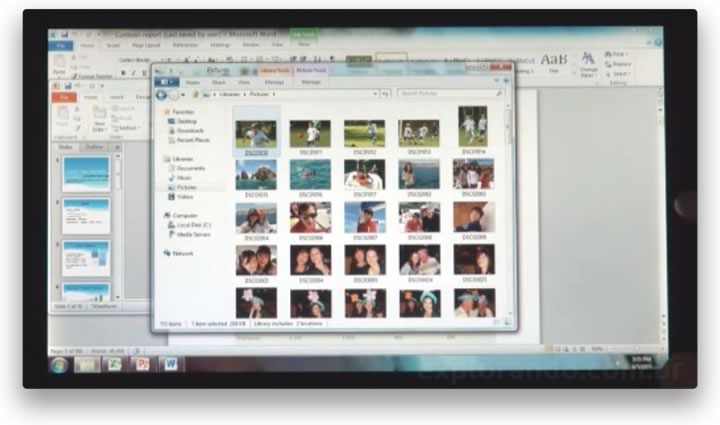The height and width of the screenshot is (425, 720).
Task: Open Word's Review tab
Action: coord(251,45)
